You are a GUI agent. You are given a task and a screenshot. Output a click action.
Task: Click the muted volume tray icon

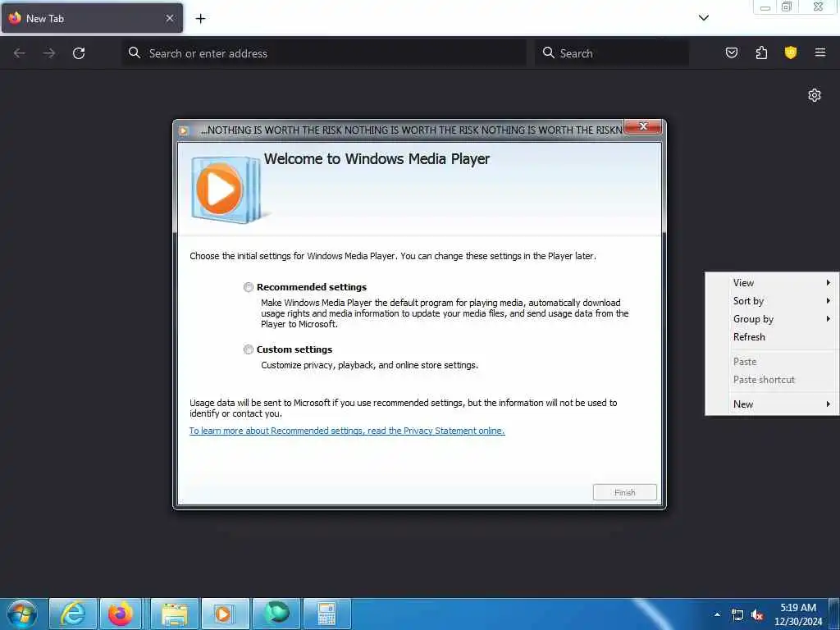757,615
